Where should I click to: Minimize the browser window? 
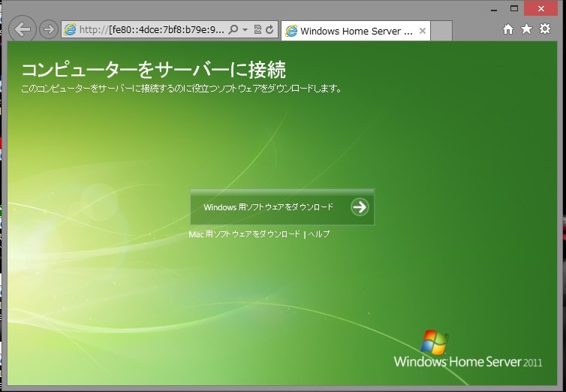click(x=494, y=9)
